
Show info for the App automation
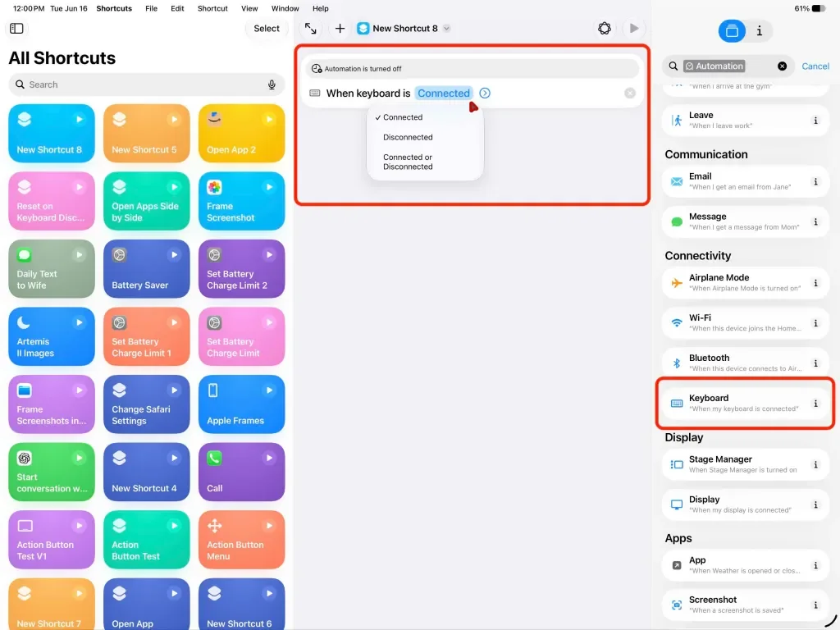pyautogui.click(x=815, y=565)
